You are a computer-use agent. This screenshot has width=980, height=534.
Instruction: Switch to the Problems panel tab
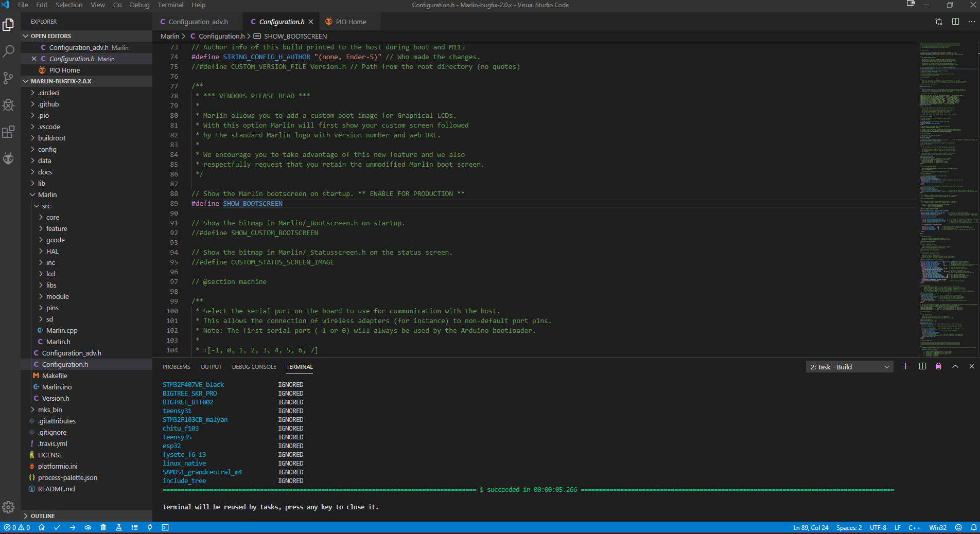[177, 367]
